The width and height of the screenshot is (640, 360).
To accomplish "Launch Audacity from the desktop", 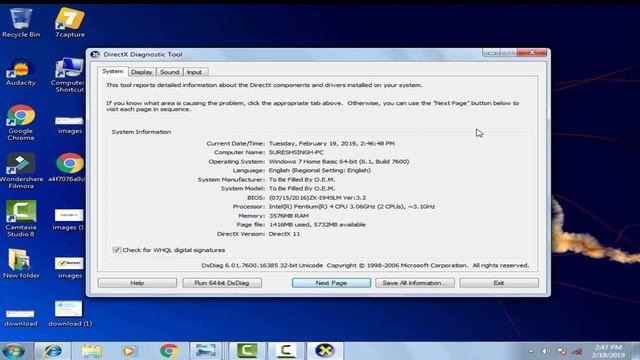I will pyautogui.click(x=20, y=73).
